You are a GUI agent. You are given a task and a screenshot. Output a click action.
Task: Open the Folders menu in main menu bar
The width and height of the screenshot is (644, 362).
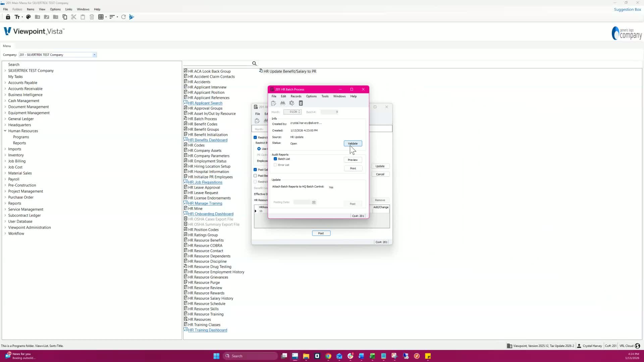coord(17,9)
